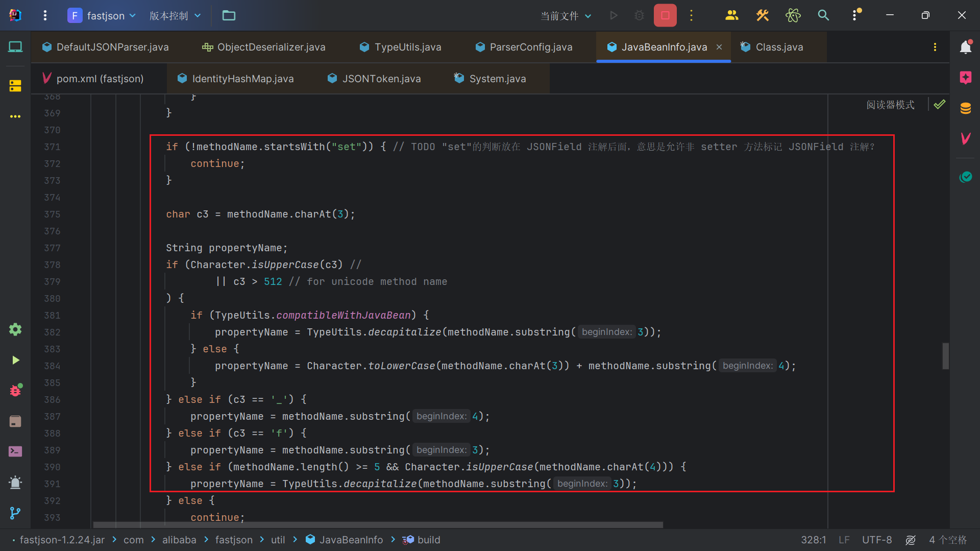Open the fastjson project dropdown
This screenshot has height=551, width=980.
click(x=102, y=15)
